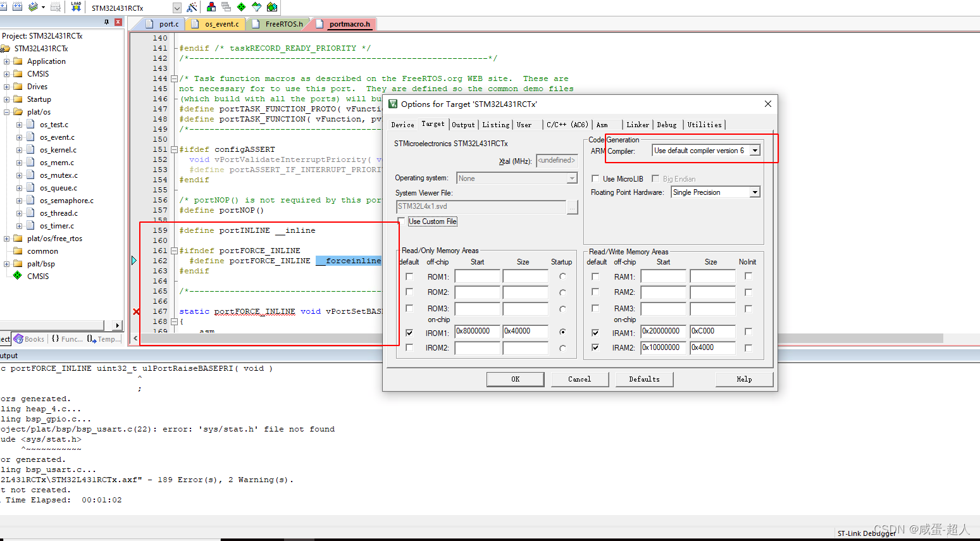Expand the palt/bsp group
Viewport: 980px width, 541px height.
tap(6, 264)
